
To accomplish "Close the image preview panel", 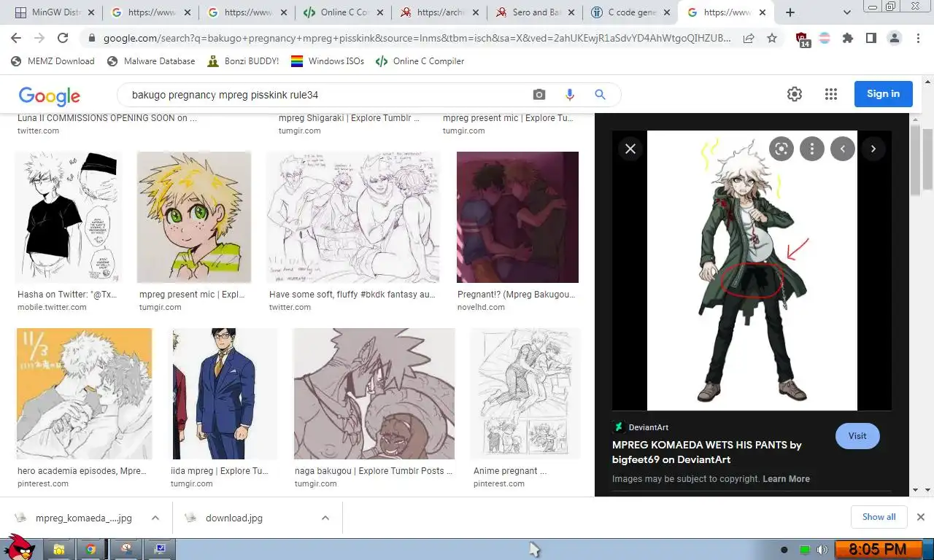I will point(630,149).
